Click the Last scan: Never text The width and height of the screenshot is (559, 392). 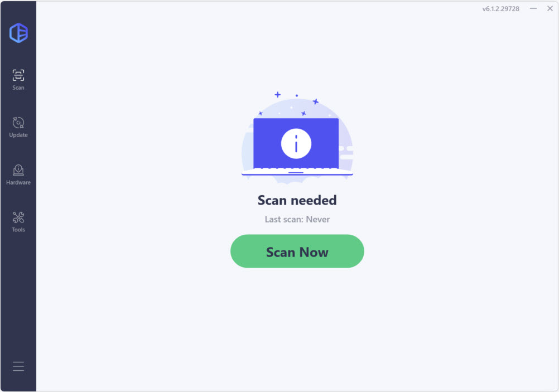(x=297, y=220)
